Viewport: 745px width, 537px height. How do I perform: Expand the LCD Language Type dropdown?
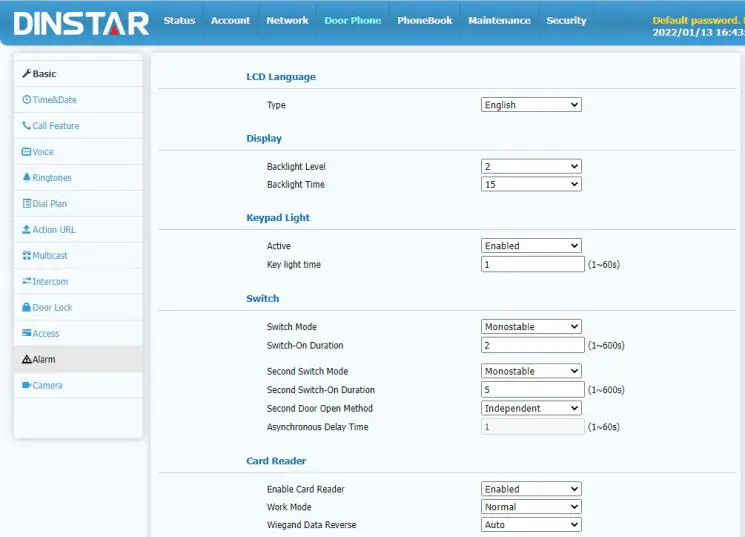click(531, 105)
